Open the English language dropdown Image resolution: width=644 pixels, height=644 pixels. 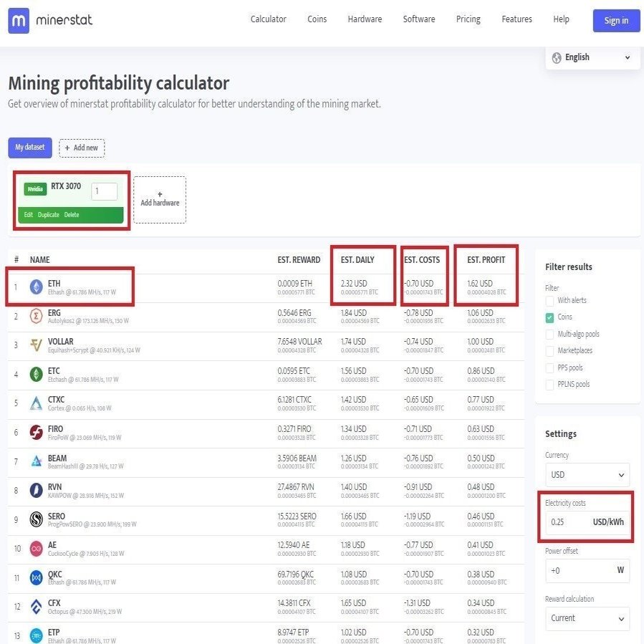(x=592, y=58)
